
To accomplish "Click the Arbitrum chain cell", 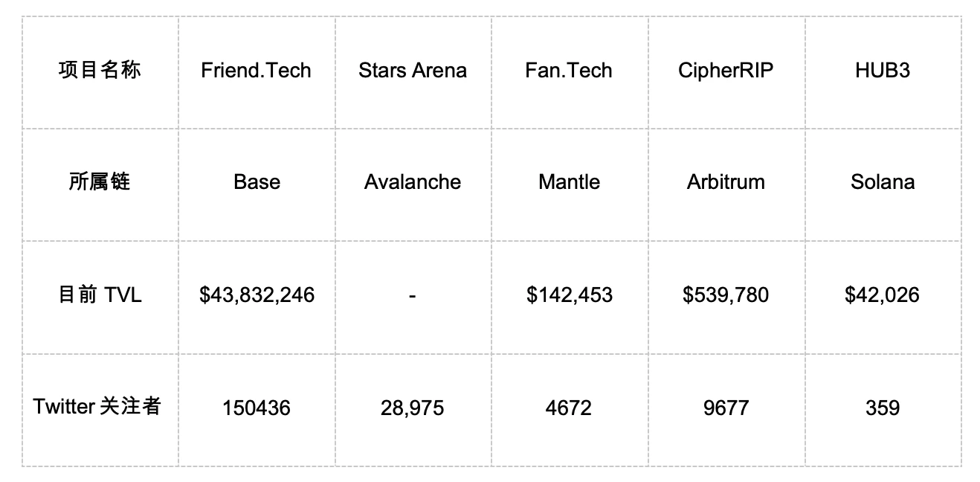I will point(726,182).
